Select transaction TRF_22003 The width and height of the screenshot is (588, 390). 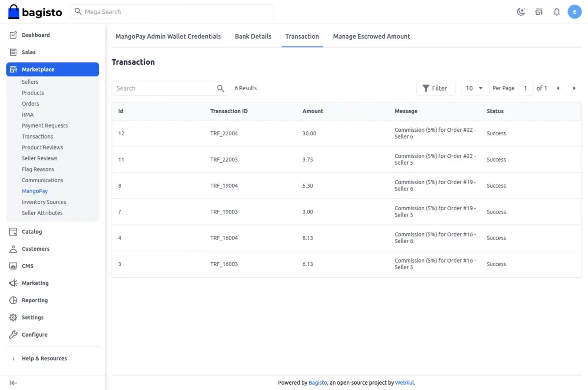point(224,160)
